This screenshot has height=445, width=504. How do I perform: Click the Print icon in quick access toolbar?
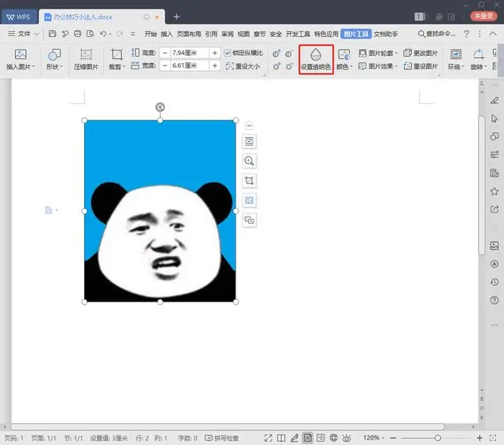click(77, 33)
